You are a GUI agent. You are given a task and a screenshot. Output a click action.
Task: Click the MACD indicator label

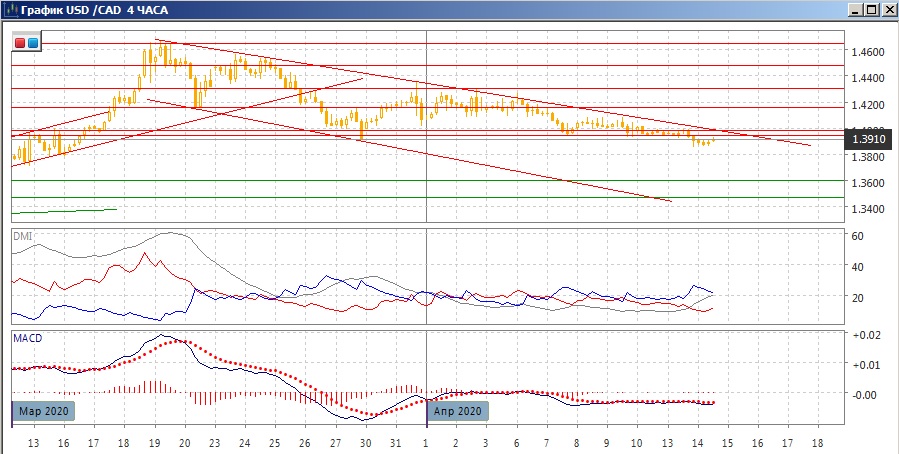[x=28, y=338]
